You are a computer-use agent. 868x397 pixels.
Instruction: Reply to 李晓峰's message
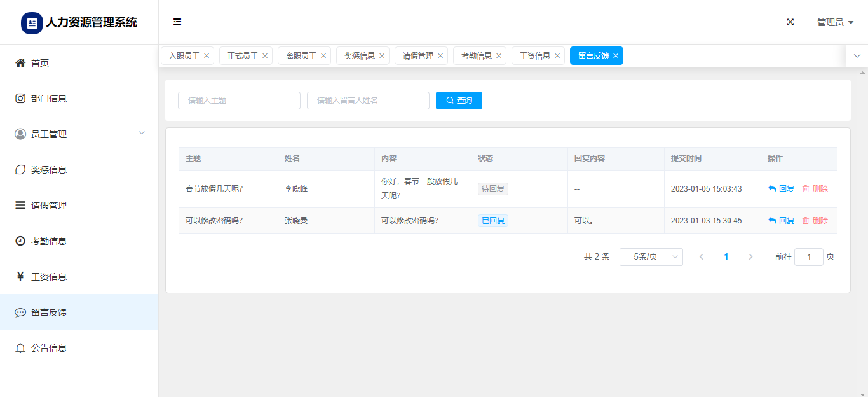tap(782, 189)
